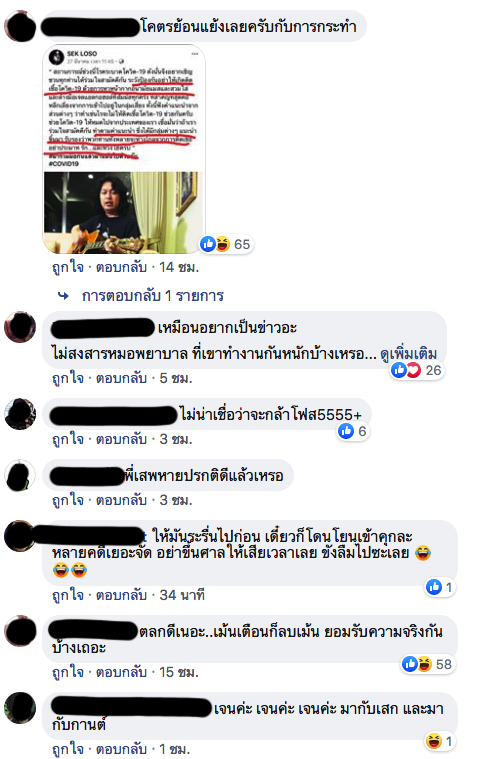Open the 58 like and haha reactions icon
486x759 pixels.
428,664
